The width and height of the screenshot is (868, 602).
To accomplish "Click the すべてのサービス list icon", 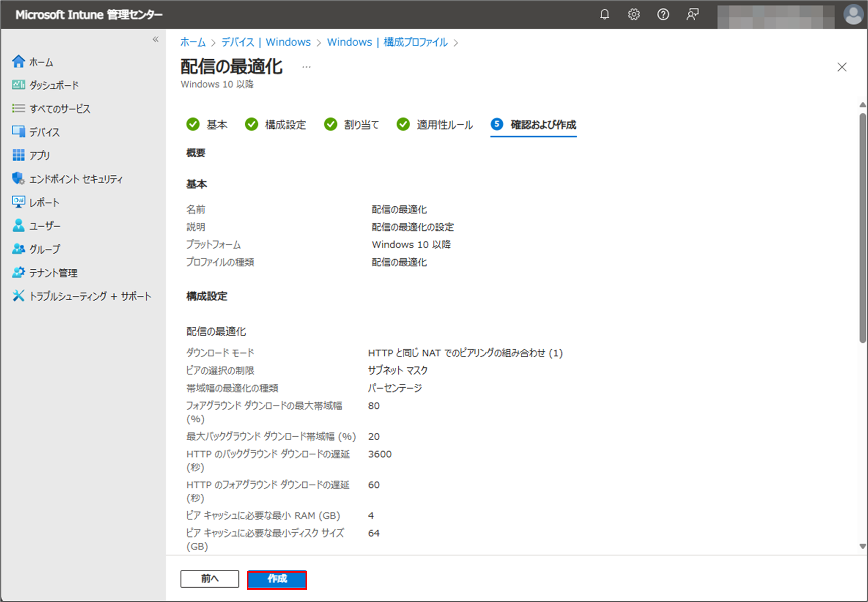I will coord(19,108).
